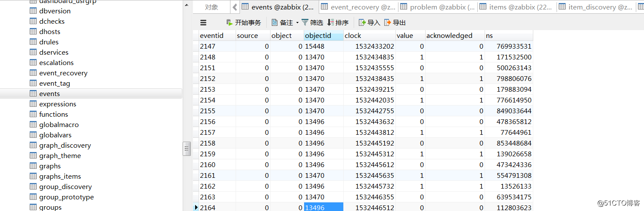Click the source column header

point(253,36)
